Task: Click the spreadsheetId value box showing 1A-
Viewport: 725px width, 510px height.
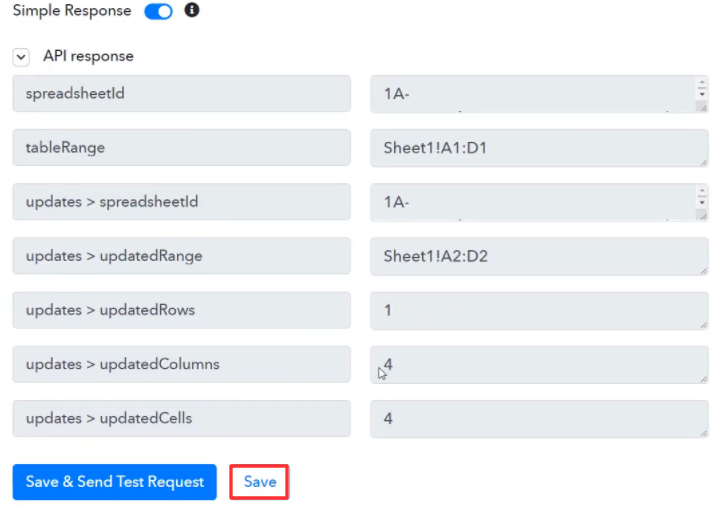Action: click(539, 94)
